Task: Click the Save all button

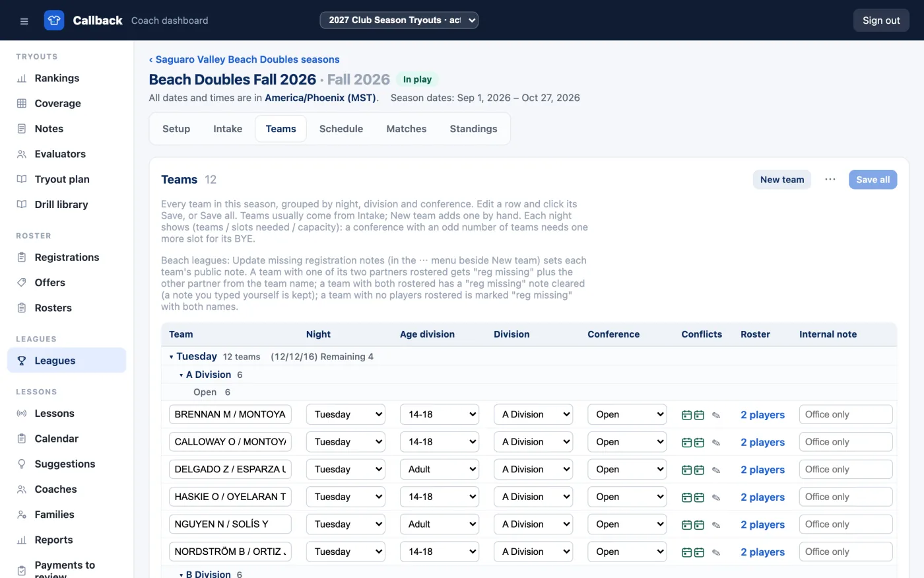Action: click(x=873, y=180)
